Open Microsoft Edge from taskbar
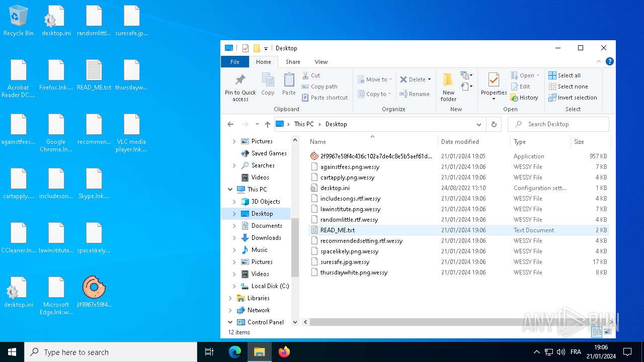 pyautogui.click(x=235, y=352)
